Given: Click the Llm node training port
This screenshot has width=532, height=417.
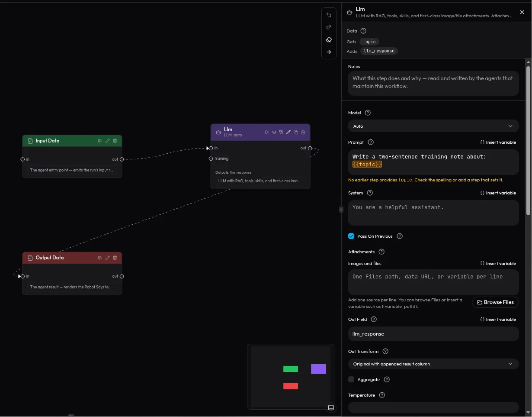Looking at the screenshot, I should coord(211,158).
